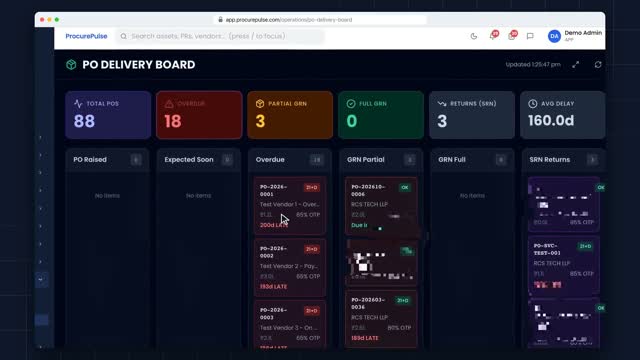This screenshot has height=360, width=640.
Task: Click the browser address bar URL
Action: 289,20
